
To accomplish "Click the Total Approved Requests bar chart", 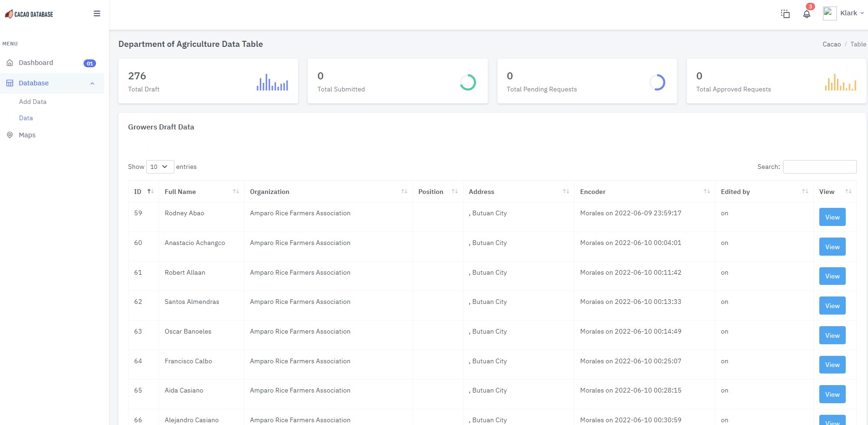I will pos(840,82).
